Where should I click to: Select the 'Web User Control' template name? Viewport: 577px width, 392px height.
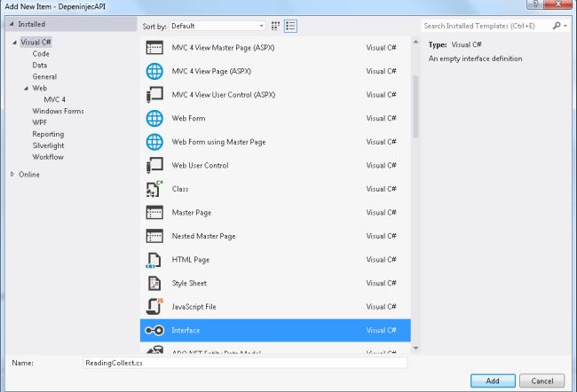200,166
